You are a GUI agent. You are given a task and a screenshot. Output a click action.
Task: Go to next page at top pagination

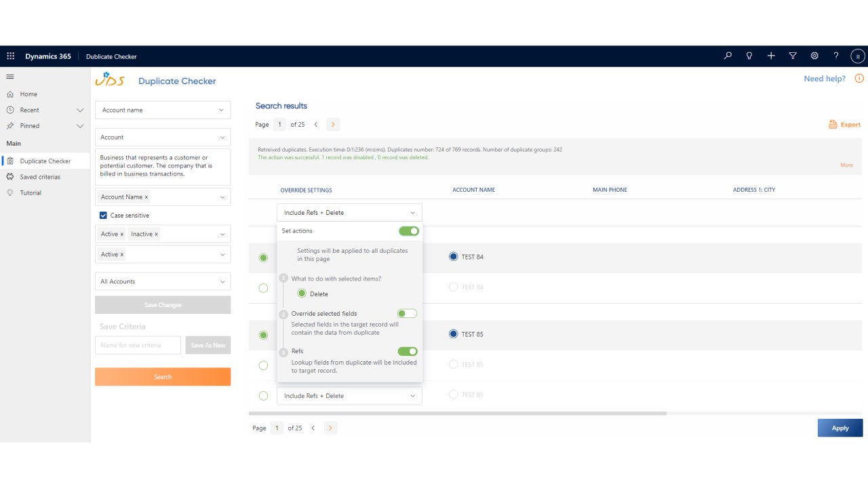click(x=333, y=124)
